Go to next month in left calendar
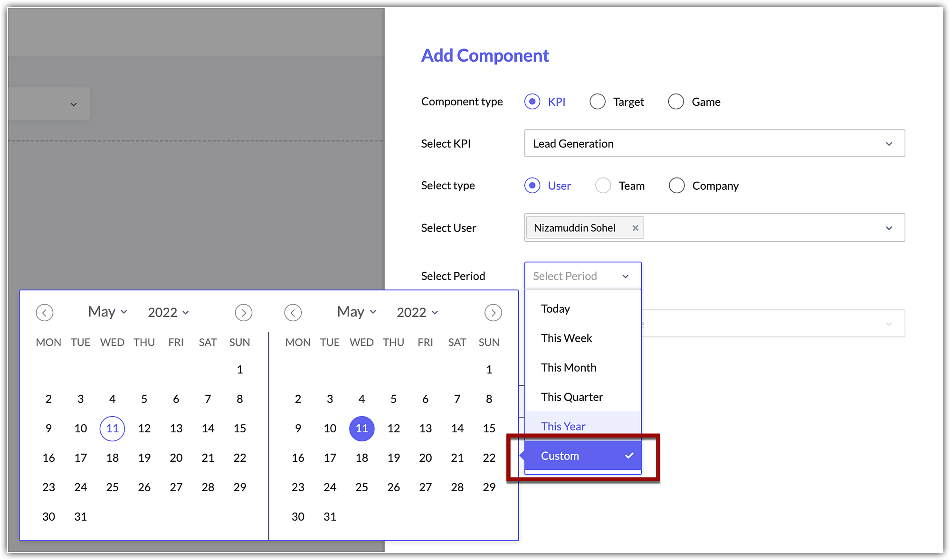The image size is (950, 560). click(x=244, y=313)
